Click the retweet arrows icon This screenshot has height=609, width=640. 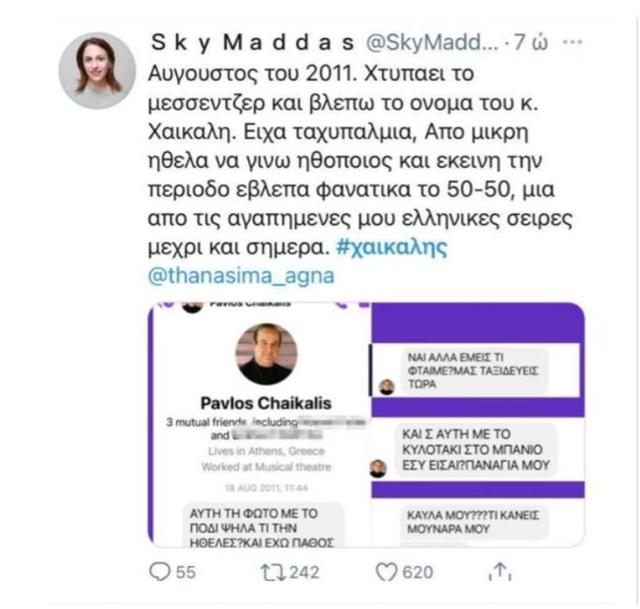click(273, 572)
